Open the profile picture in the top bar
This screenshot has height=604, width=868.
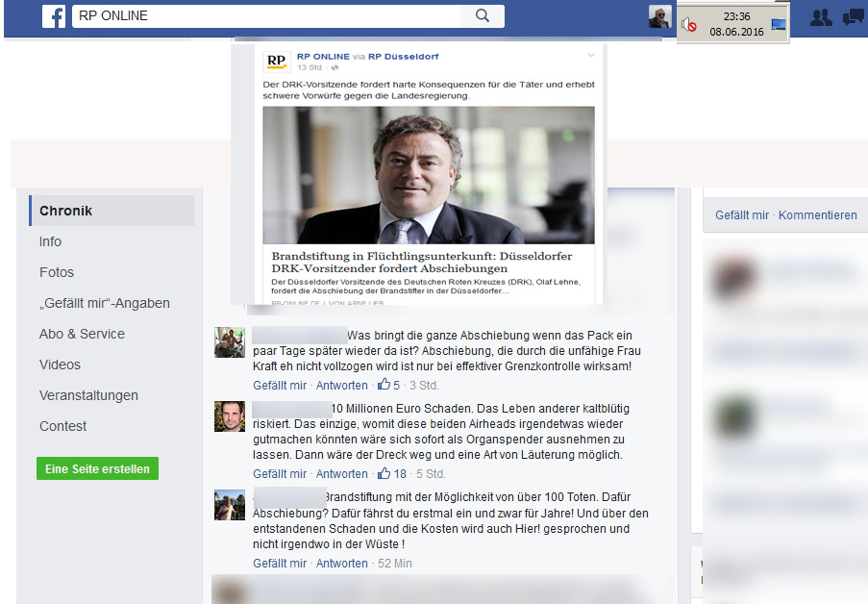[x=659, y=16]
